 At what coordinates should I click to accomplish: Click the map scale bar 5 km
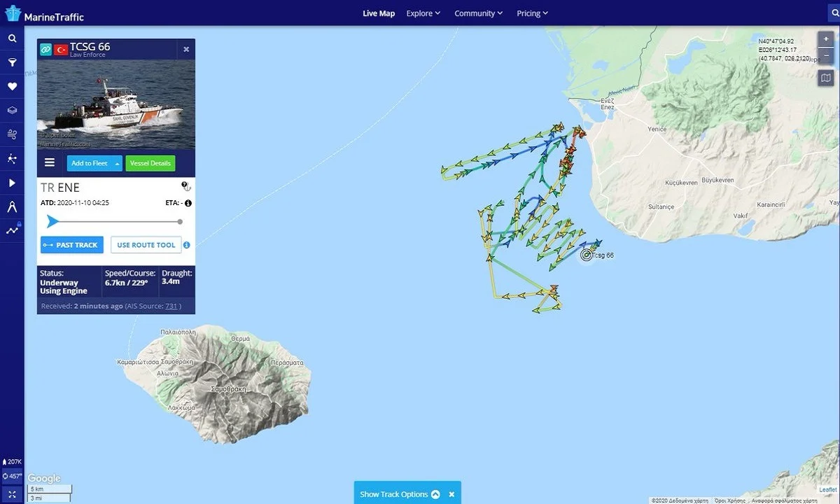[49, 489]
